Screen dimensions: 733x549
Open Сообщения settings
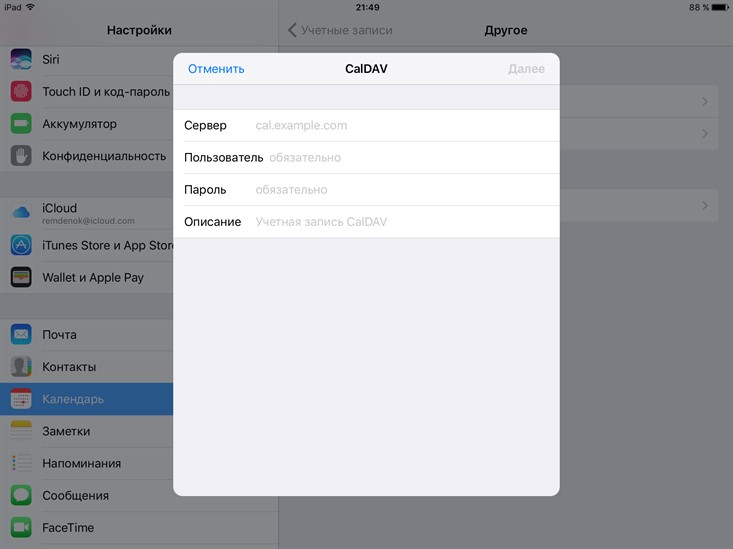pos(86,495)
